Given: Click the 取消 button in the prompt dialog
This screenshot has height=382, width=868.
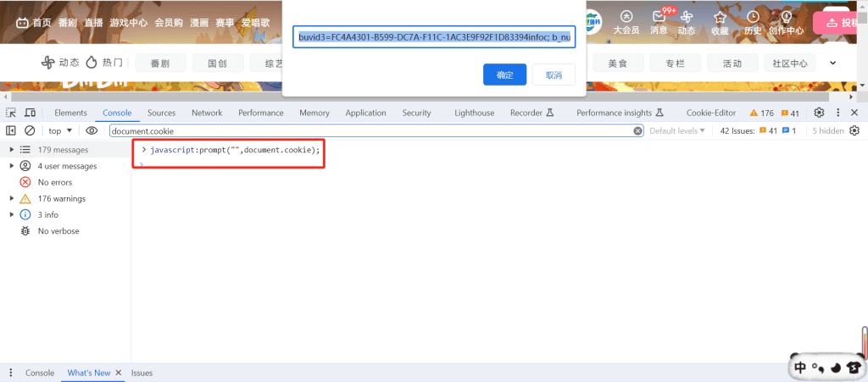Looking at the screenshot, I should (554, 75).
